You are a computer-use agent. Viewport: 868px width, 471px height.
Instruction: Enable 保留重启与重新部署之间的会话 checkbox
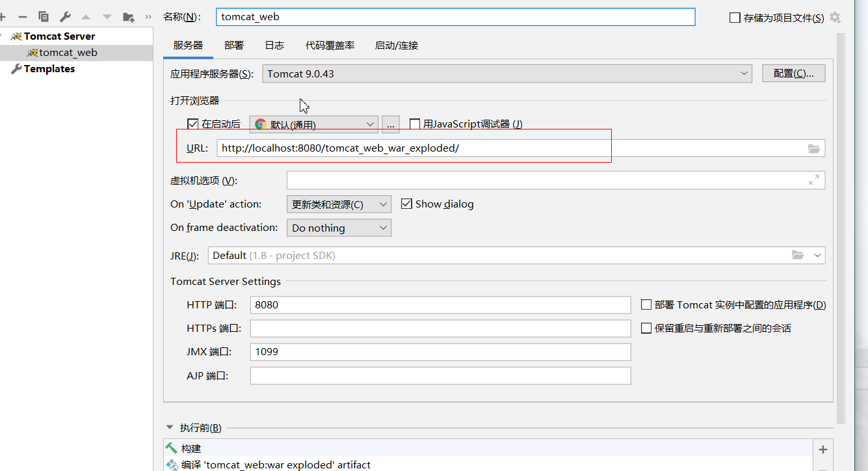pyautogui.click(x=646, y=329)
